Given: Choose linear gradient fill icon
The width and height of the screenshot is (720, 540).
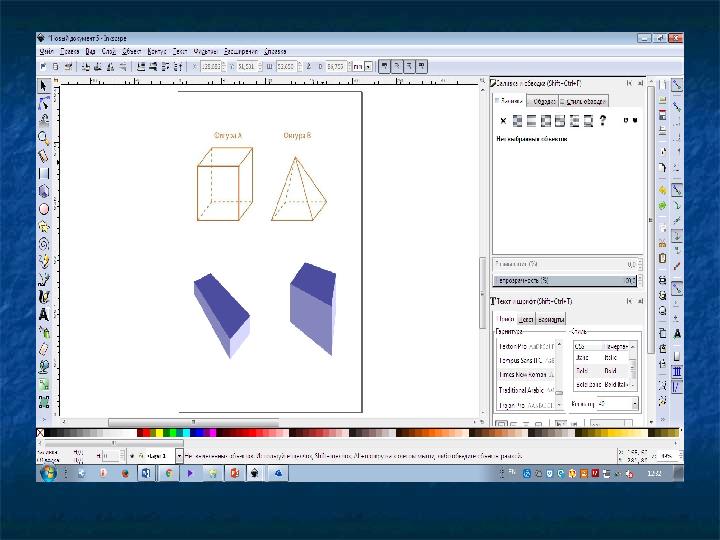Looking at the screenshot, I should pyautogui.click(x=531, y=121).
